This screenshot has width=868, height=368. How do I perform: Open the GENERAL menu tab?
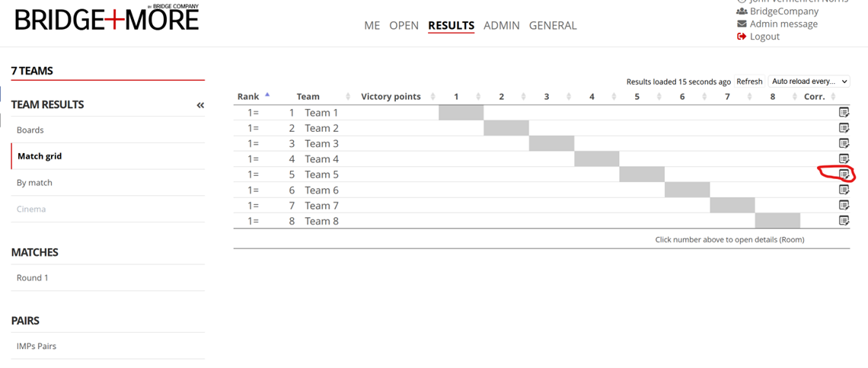[553, 25]
